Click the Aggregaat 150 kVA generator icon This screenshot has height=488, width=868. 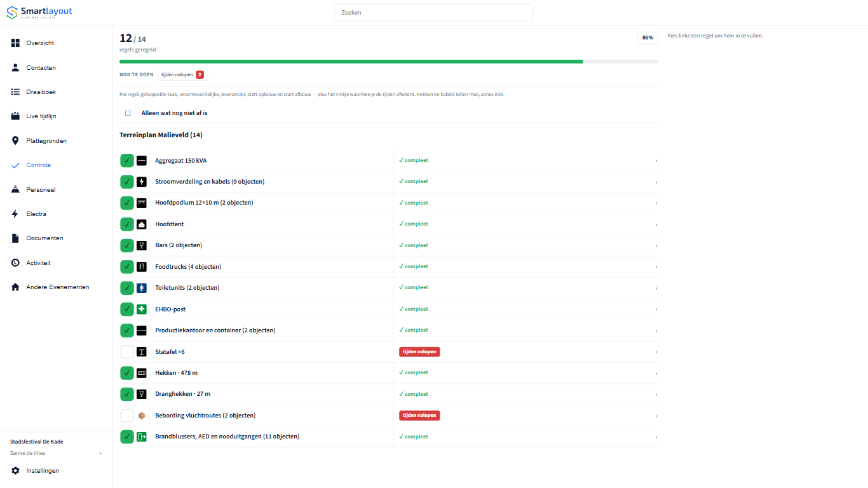tap(142, 161)
